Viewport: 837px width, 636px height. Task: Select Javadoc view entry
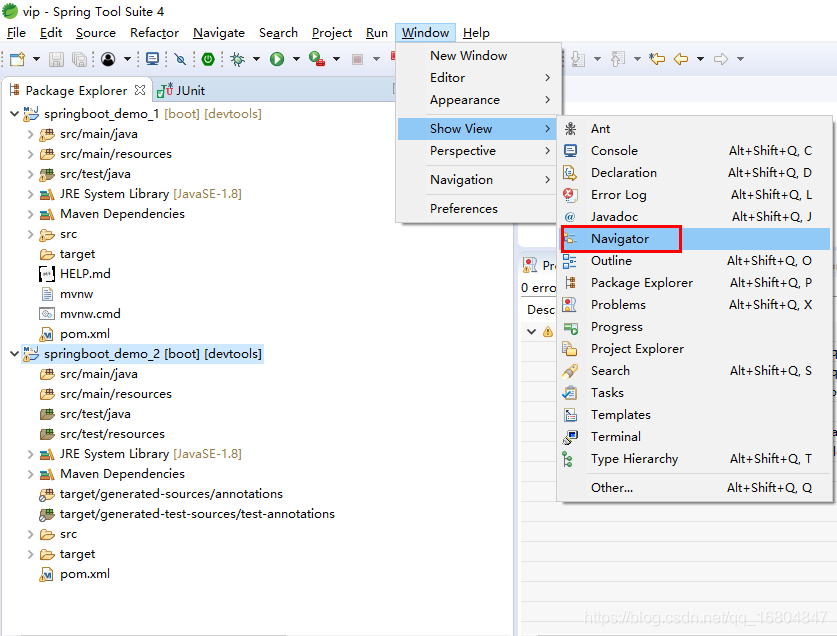693,217
